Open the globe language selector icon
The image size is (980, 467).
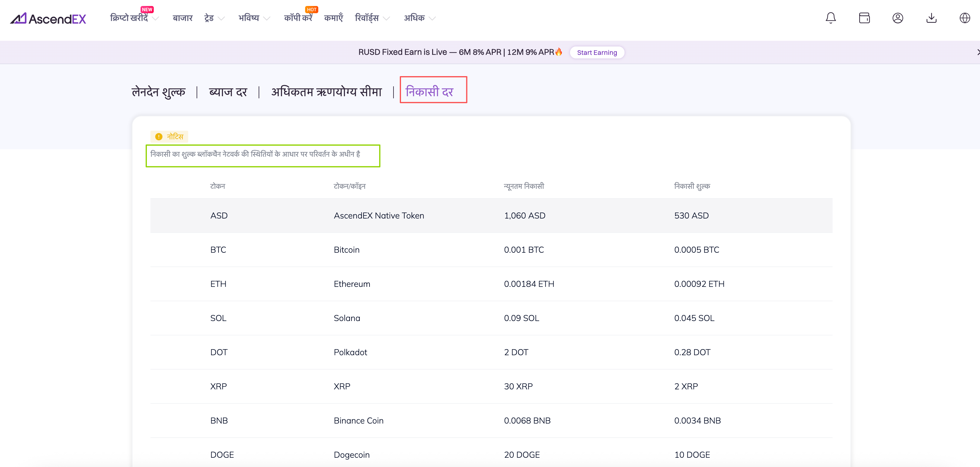964,18
